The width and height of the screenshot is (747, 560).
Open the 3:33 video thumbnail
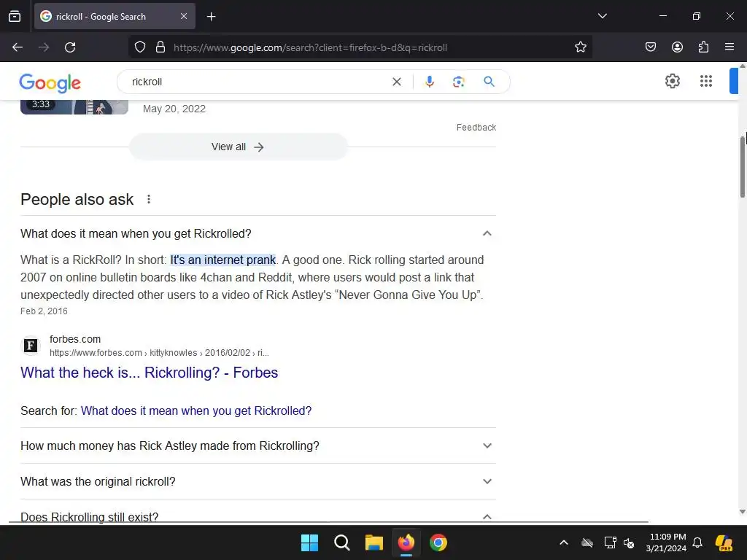coord(74,107)
